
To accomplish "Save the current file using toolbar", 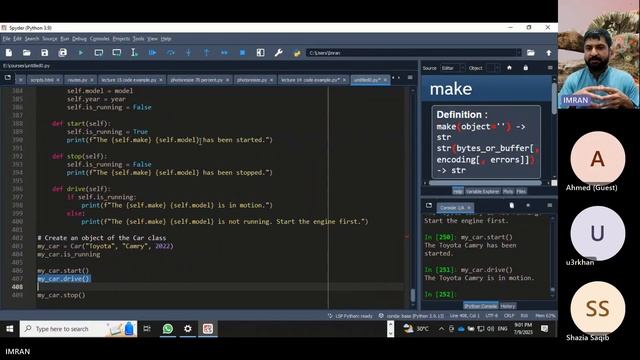I will [44, 53].
